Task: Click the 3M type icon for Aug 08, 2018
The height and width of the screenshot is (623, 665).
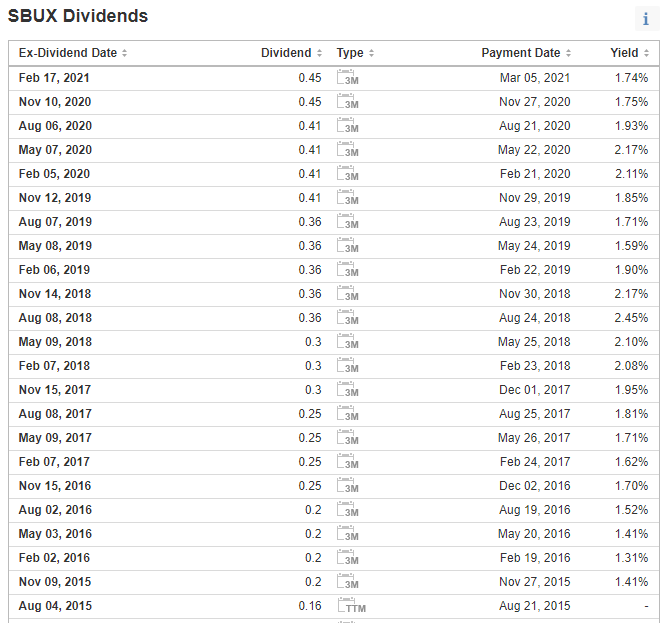Action: click(x=348, y=318)
